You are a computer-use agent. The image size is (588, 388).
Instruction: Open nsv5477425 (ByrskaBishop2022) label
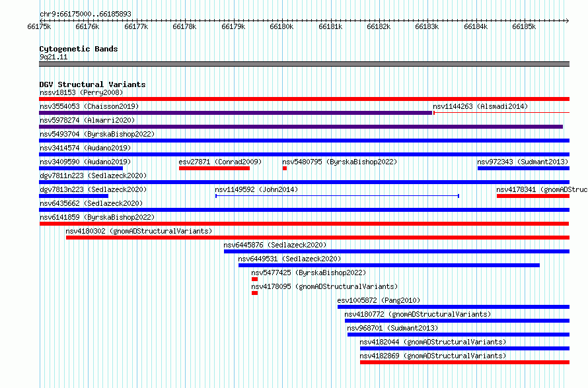point(309,273)
